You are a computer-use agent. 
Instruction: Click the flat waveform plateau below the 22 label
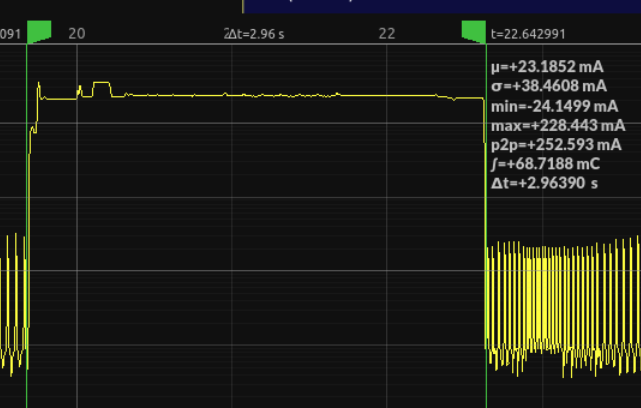point(387,95)
